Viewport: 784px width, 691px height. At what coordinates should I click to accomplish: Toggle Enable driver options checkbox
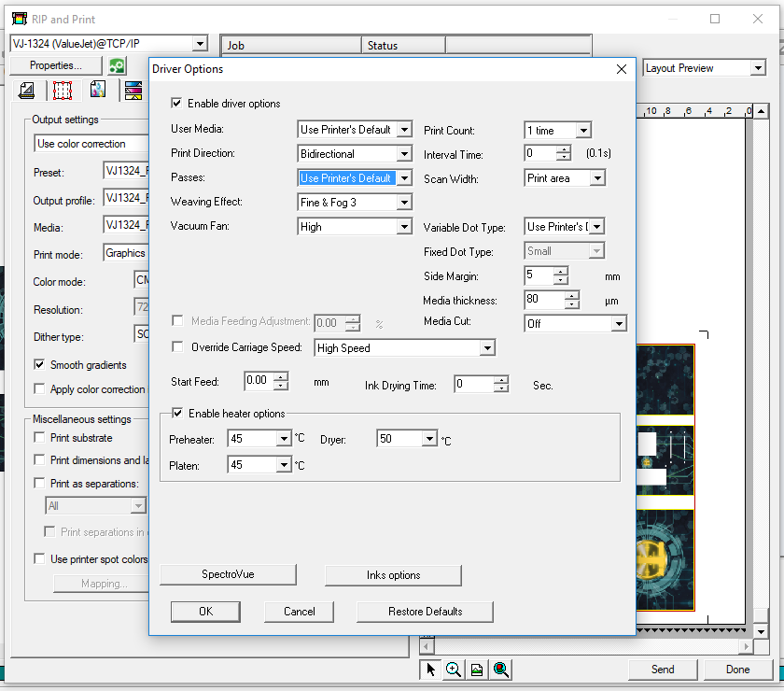click(x=176, y=103)
